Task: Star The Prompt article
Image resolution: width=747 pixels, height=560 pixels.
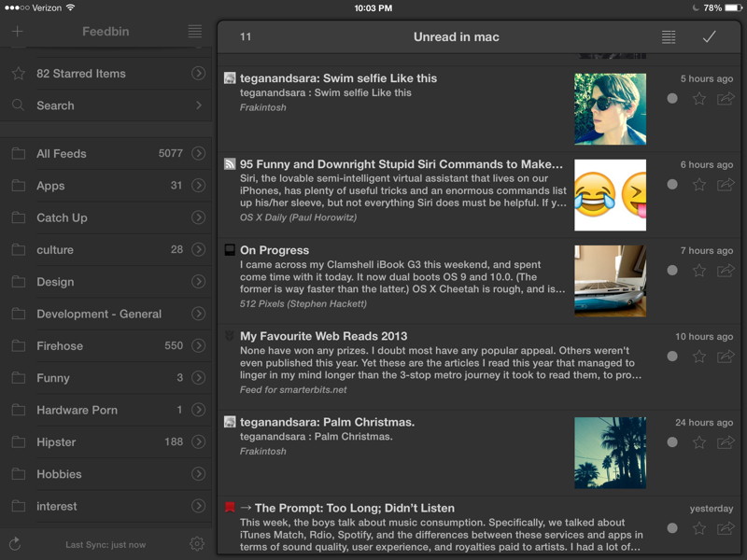Action: [x=698, y=528]
